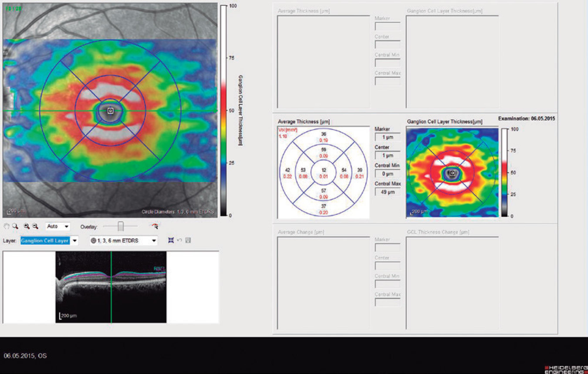Expand the 1, 3, 6 mm ETDRS dropdown
This screenshot has width=588, height=374.
tap(154, 241)
